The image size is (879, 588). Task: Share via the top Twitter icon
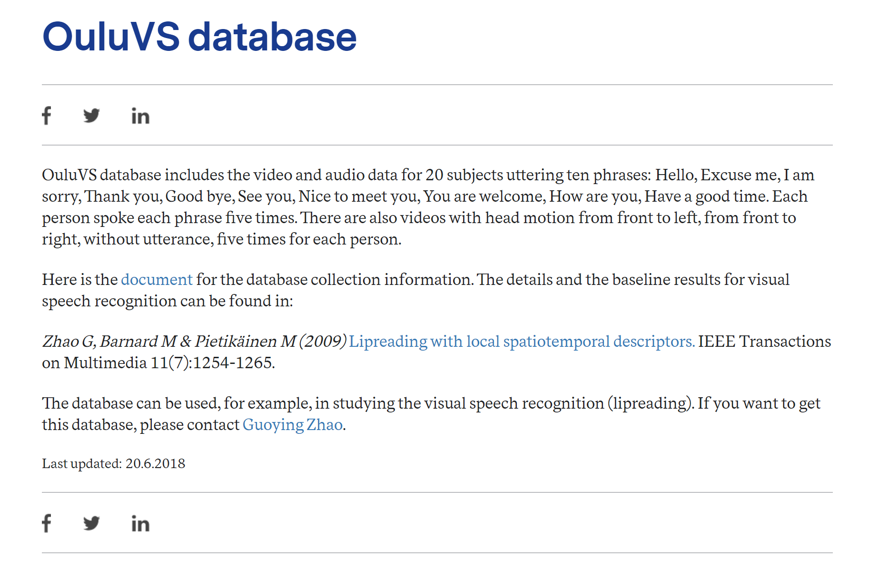click(x=91, y=116)
